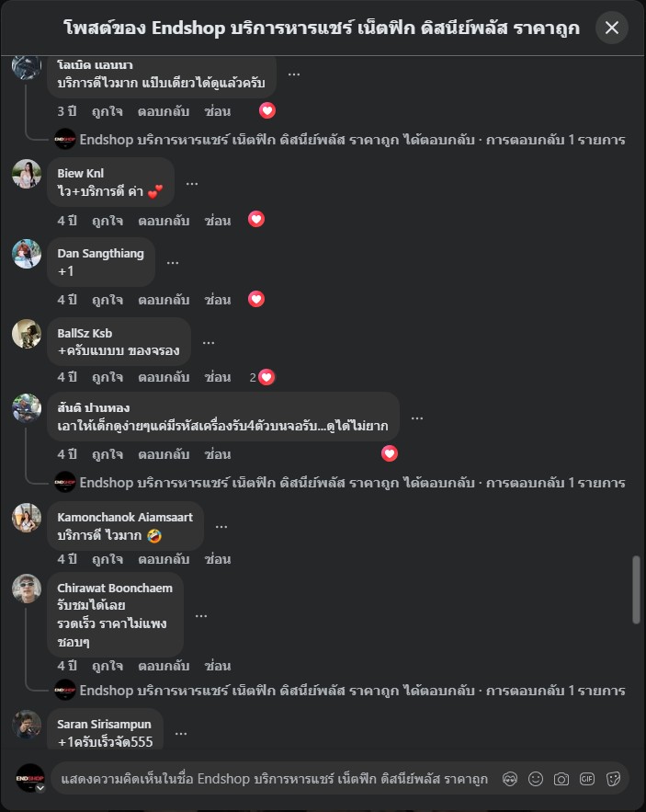Open the emoji picker in comment box

click(x=536, y=779)
